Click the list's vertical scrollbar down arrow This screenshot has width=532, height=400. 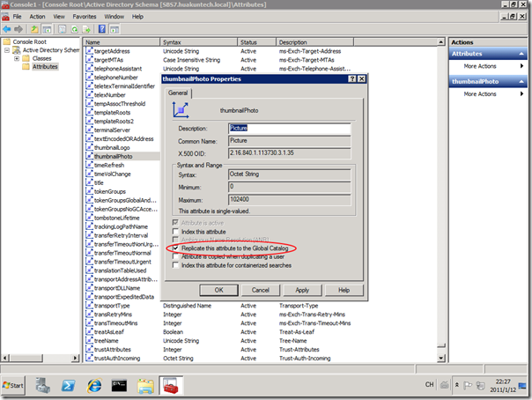click(x=441, y=358)
